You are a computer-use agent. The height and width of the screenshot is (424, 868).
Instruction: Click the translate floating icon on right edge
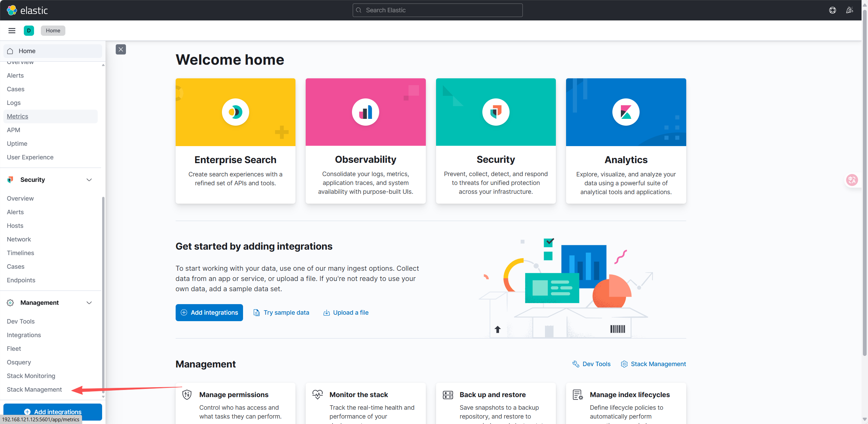click(x=852, y=180)
